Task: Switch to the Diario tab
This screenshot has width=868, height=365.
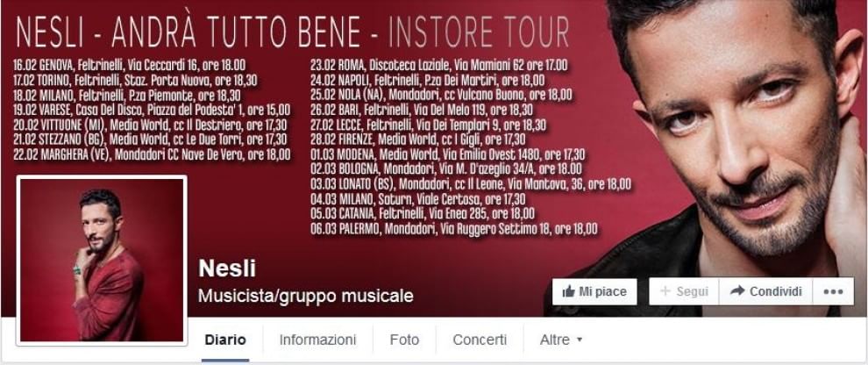Action: [225, 340]
